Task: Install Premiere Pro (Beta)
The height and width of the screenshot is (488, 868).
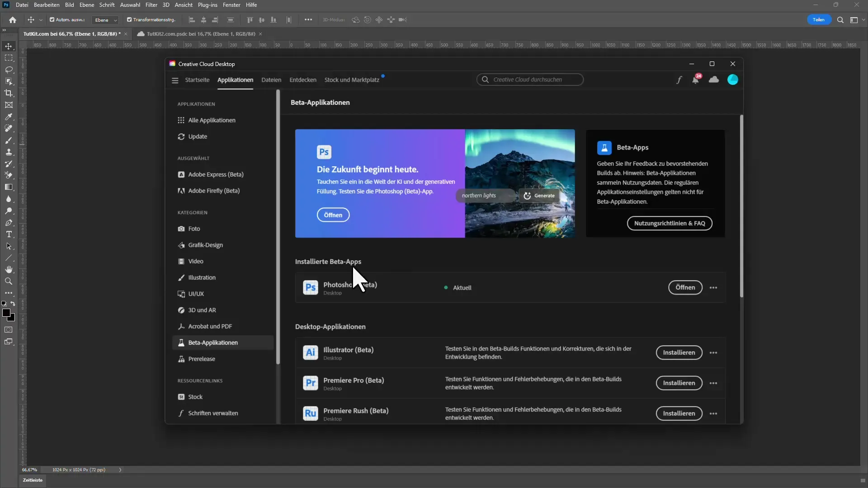Action: [x=679, y=383]
